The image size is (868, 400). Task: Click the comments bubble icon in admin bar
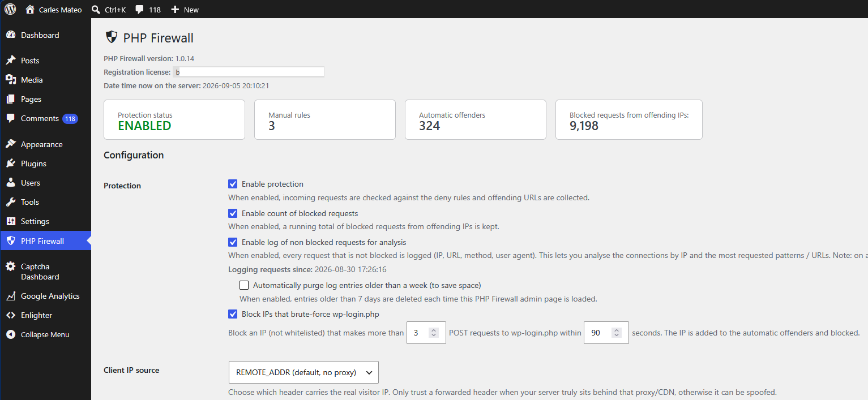click(139, 9)
